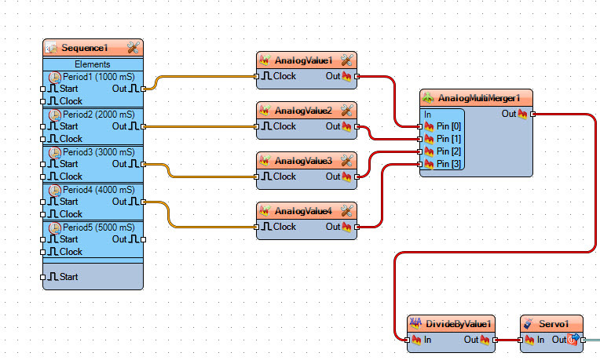Click AnalogValue4 Out pin connector

pyautogui.click(x=357, y=227)
